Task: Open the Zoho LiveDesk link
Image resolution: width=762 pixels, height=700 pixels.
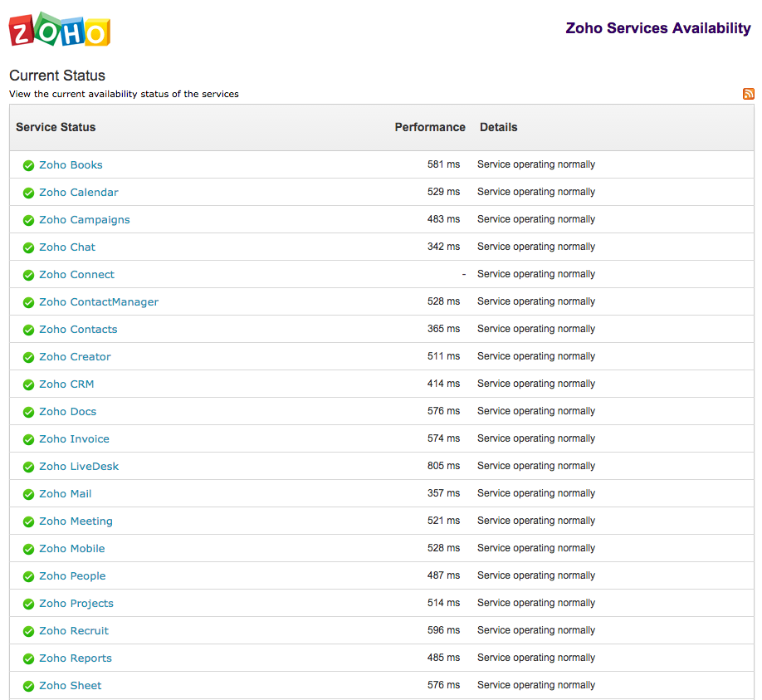Action: [79, 466]
